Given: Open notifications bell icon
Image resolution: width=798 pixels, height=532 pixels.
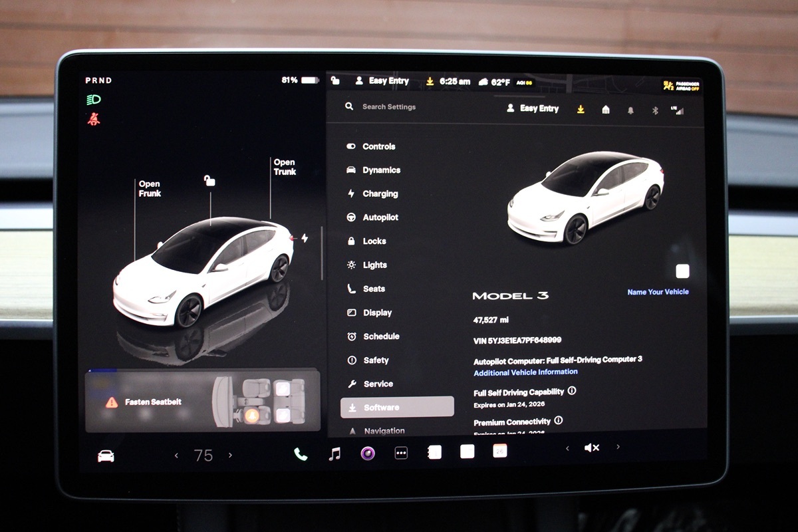Looking at the screenshot, I should point(630,110).
